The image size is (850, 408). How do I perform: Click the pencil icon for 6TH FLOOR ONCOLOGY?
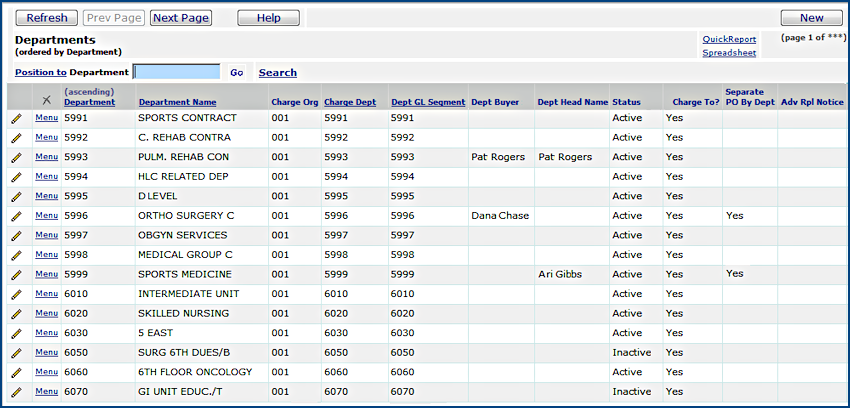click(16, 372)
